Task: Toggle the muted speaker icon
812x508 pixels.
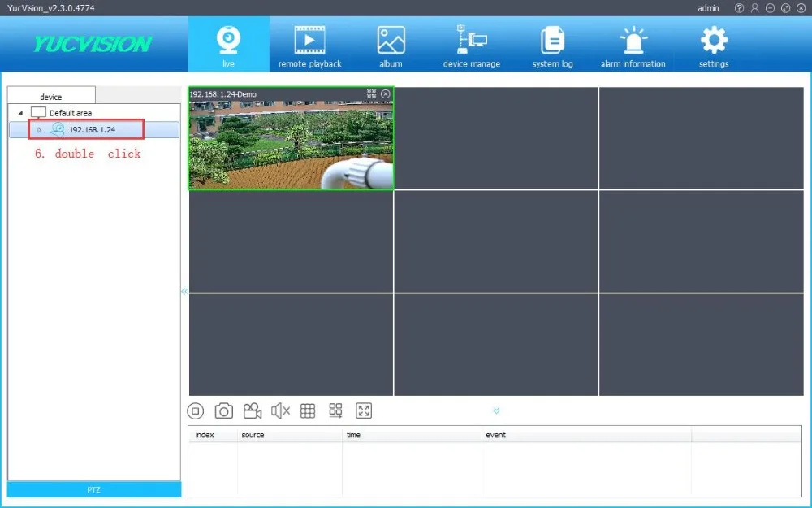Action: [280, 411]
